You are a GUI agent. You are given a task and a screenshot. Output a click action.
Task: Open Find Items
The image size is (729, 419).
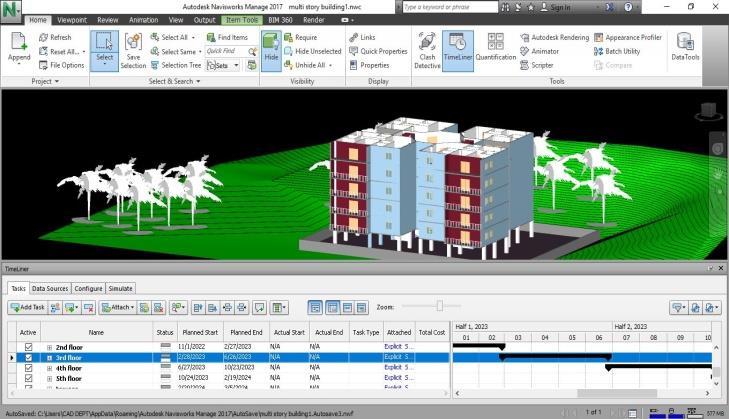click(227, 37)
